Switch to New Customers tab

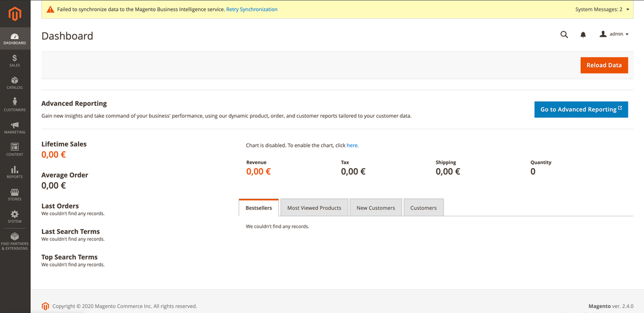coord(376,208)
